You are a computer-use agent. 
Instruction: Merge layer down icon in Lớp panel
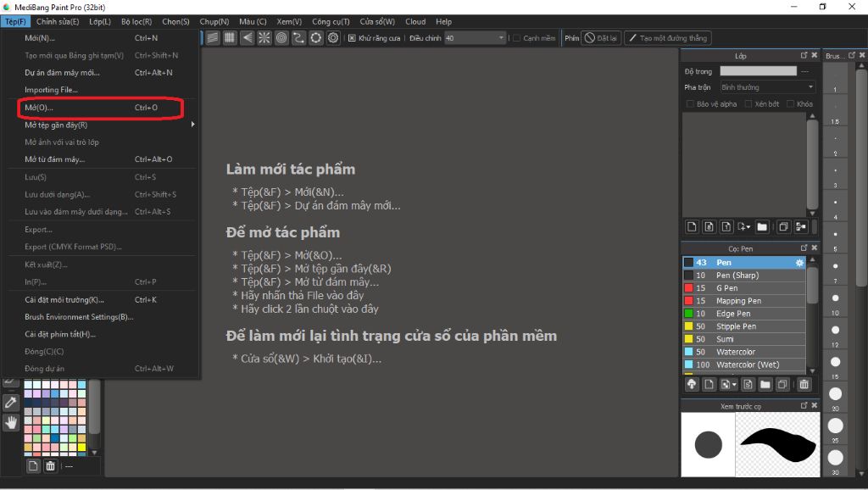tap(800, 226)
